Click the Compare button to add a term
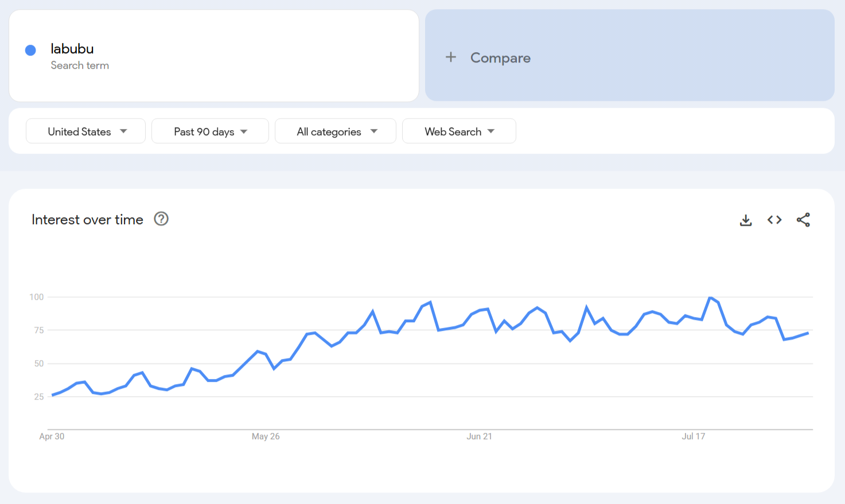 (500, 57)
